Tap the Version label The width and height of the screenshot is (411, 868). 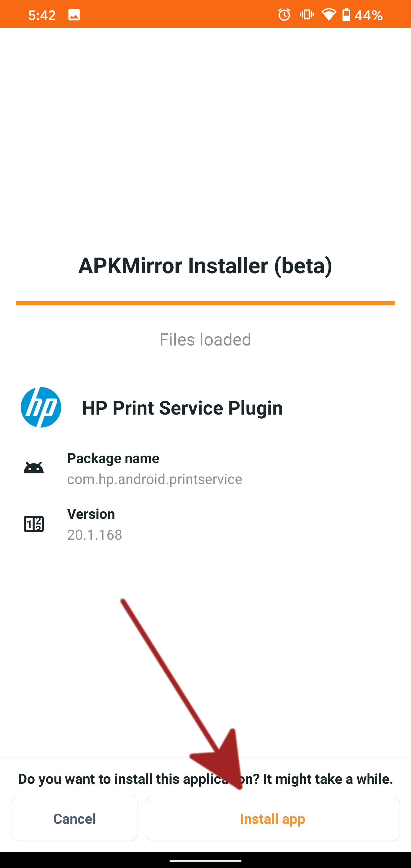[x=91, y=514]
